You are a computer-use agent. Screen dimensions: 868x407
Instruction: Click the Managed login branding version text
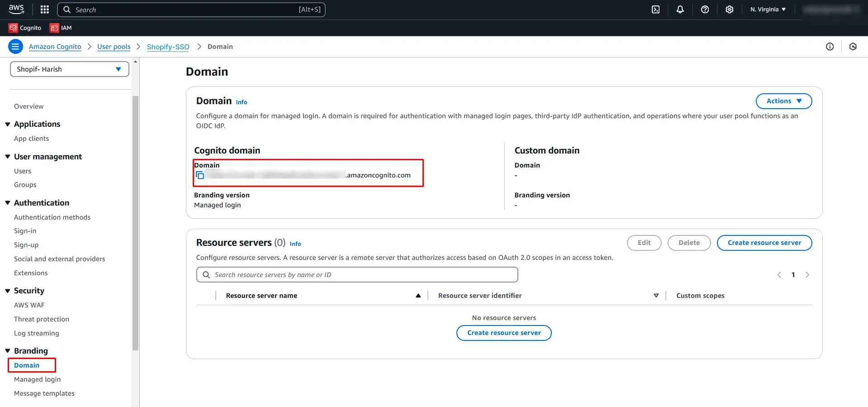218,205
